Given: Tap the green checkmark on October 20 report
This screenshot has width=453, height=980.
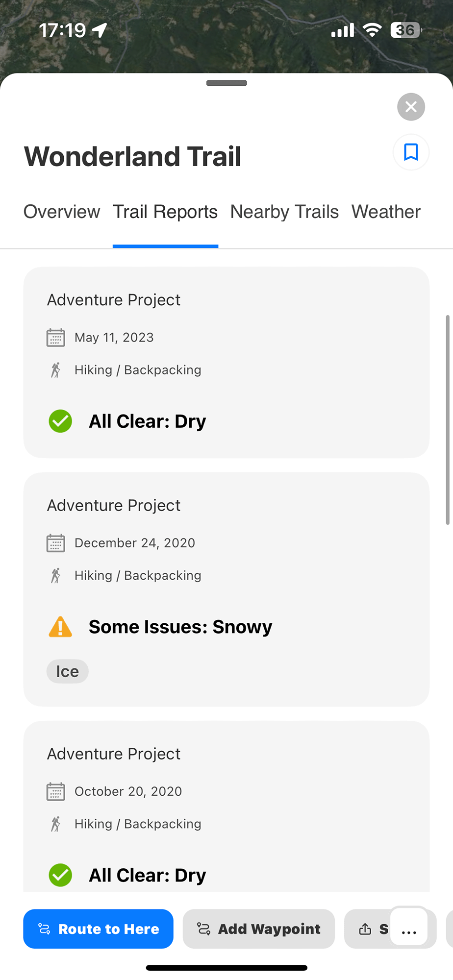Looking at the screenshot, I should 60,875.
